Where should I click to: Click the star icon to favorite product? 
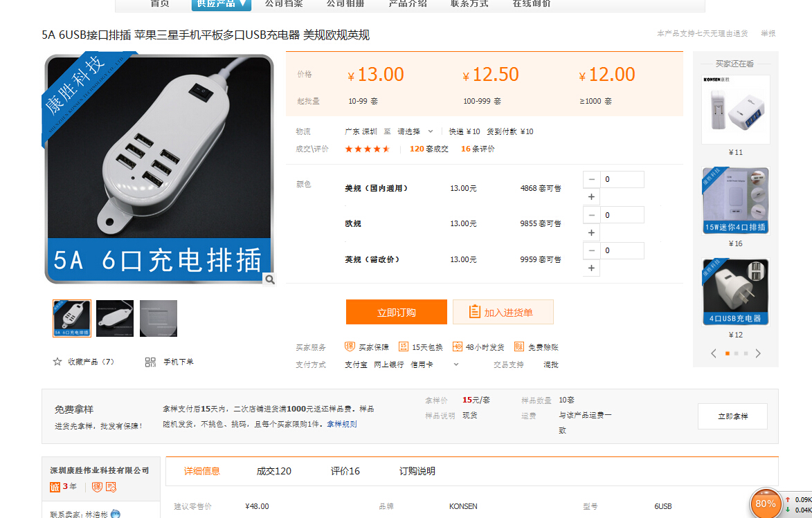coord(57,362)
